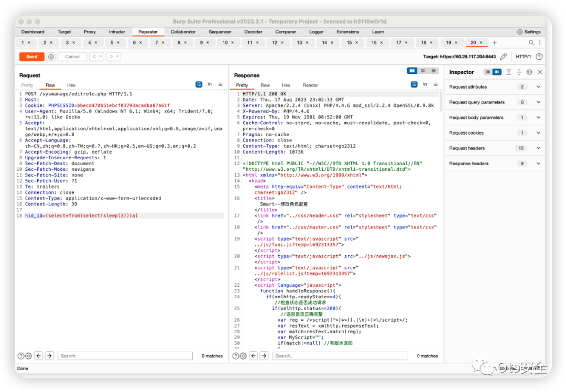Switch Inspector to the second layout

[x=497, y=72]
